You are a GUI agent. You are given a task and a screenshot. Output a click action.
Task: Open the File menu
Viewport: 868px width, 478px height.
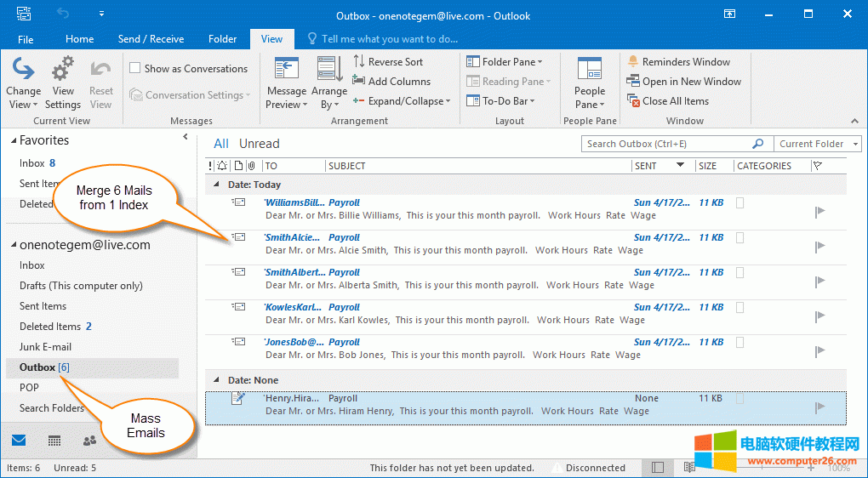[26, 39]
